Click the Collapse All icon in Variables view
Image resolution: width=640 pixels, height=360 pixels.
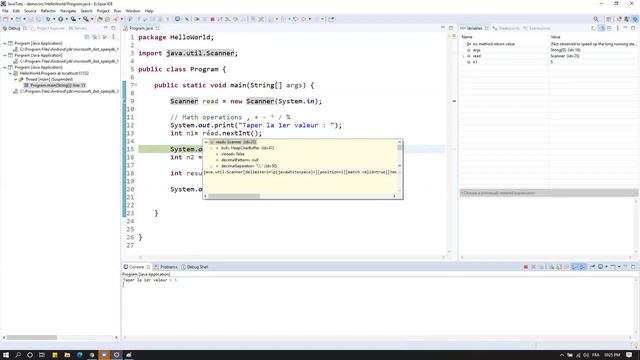point(609,28)
